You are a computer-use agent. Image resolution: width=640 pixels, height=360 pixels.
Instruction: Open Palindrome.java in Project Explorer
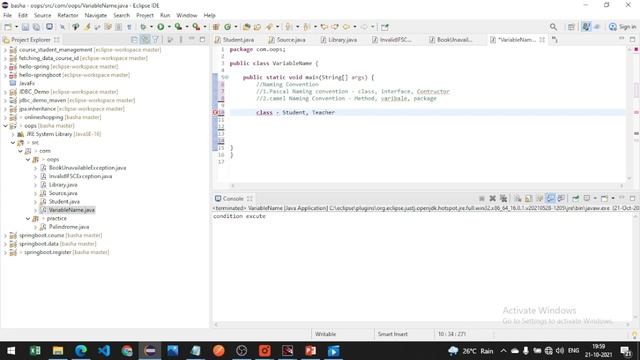point(69,227)
